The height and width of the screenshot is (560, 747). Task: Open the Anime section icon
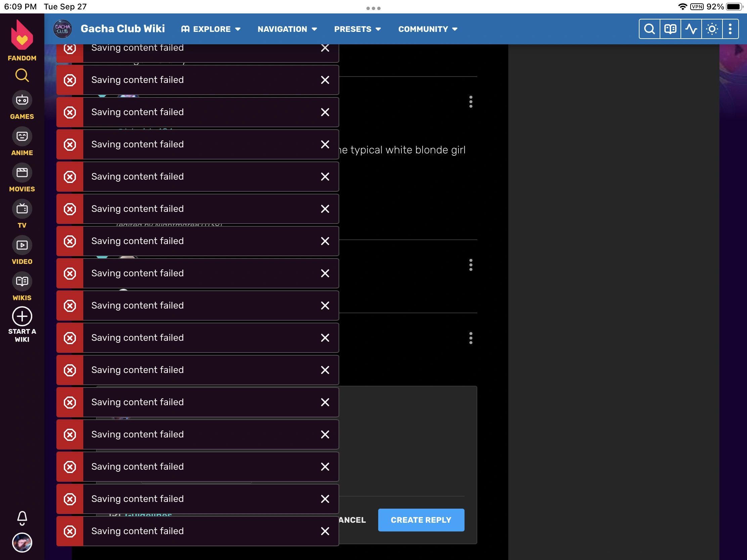(x=22, y=136)
